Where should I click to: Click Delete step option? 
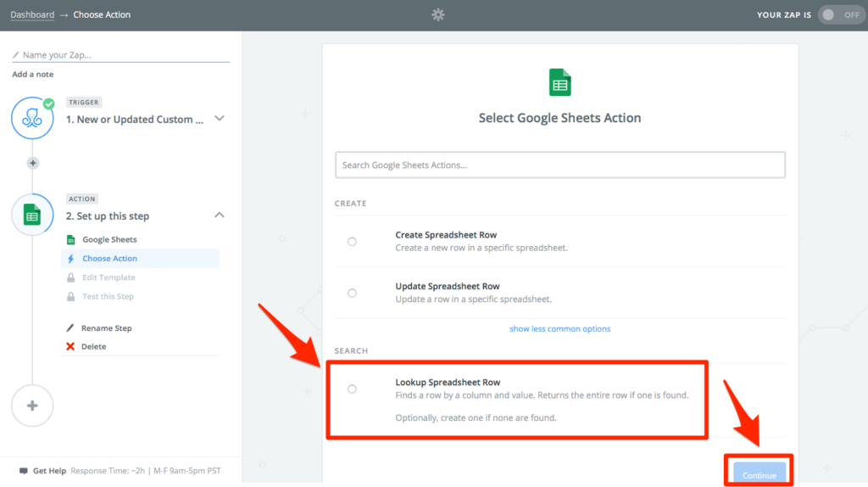coord(93,346)
